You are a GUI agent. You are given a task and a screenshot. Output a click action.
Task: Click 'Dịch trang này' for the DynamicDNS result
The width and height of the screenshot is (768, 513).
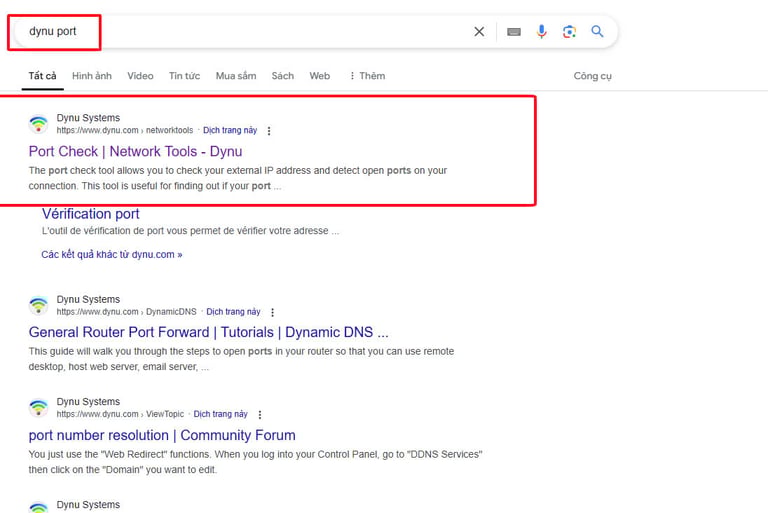233,312
